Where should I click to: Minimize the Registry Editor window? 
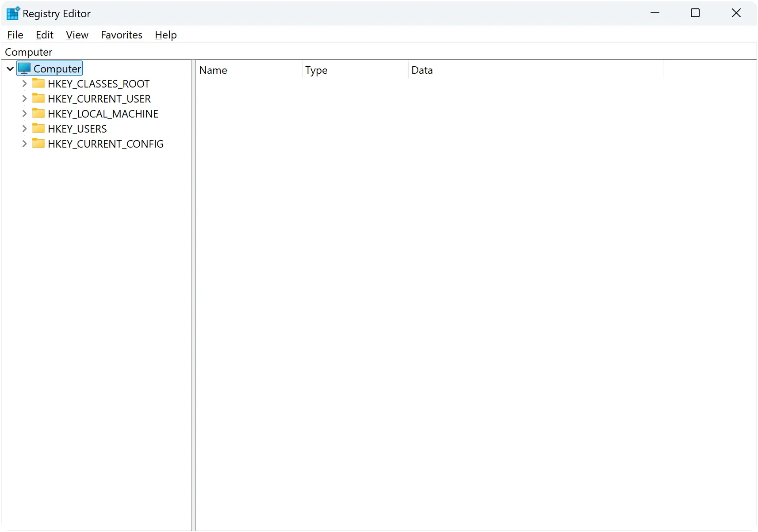coord(655,13)
